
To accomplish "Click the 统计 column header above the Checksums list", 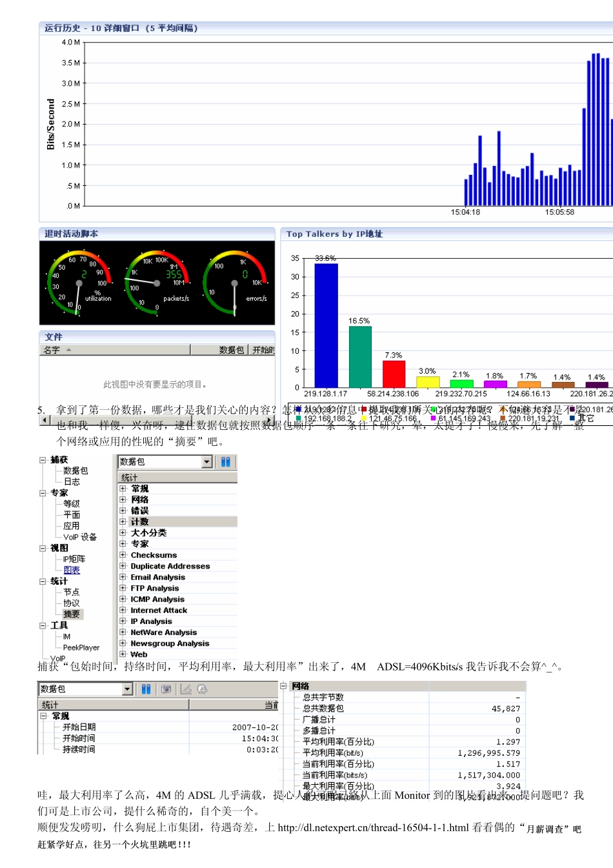I will (x=178, y=478).
